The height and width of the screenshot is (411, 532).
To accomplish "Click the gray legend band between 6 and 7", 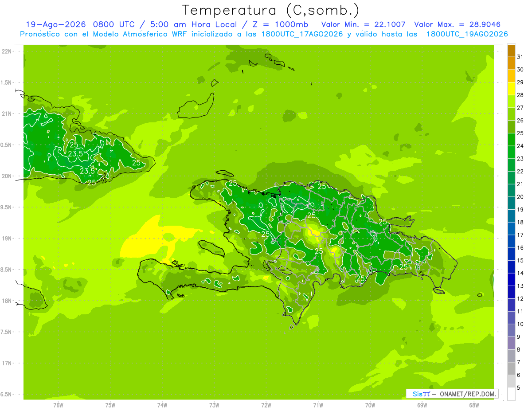I will [x=511, y=368].
